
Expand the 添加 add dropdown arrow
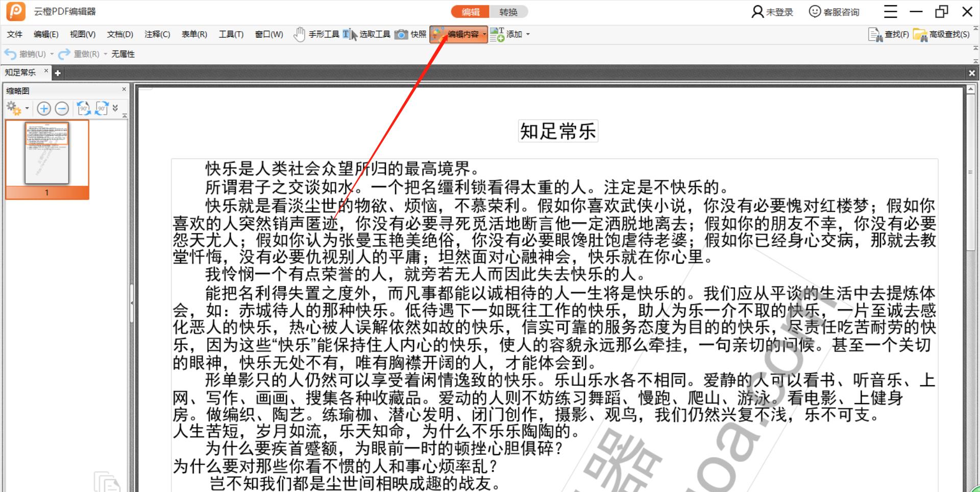[528, 34]
